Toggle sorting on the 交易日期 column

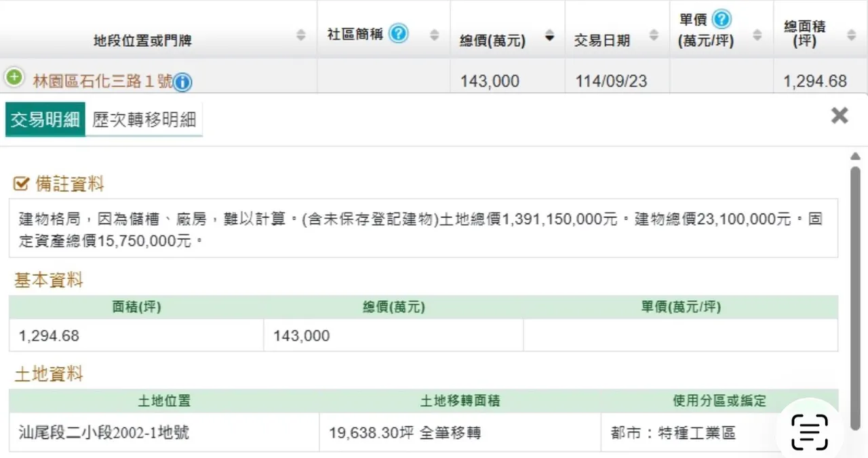tap(653, 34)
